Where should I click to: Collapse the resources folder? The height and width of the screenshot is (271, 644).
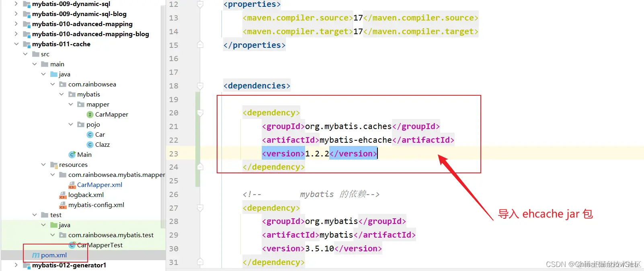tap(43, 165)
